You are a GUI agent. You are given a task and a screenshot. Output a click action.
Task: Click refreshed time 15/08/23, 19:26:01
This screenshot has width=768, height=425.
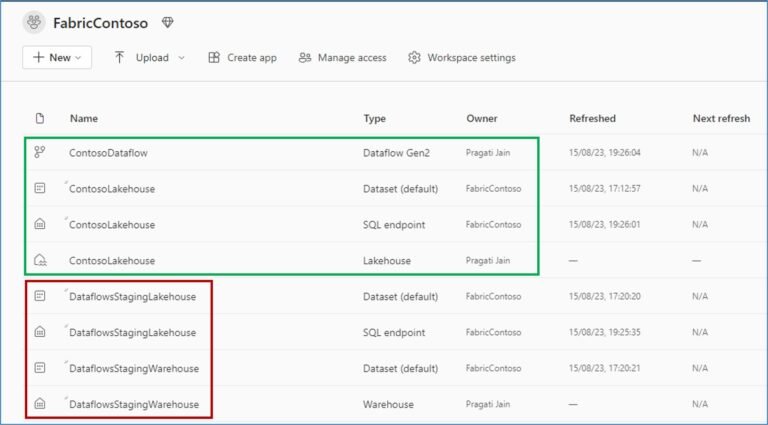point(604,224)
